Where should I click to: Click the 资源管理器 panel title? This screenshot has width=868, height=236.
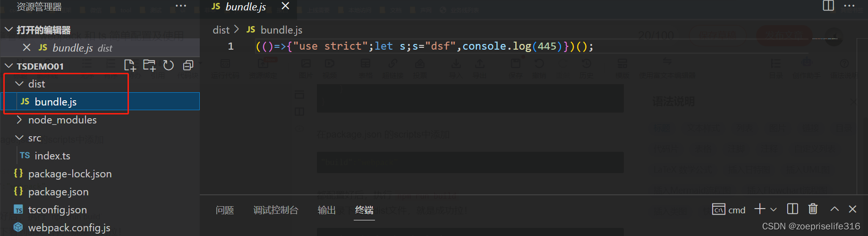(x=39, y=7)
